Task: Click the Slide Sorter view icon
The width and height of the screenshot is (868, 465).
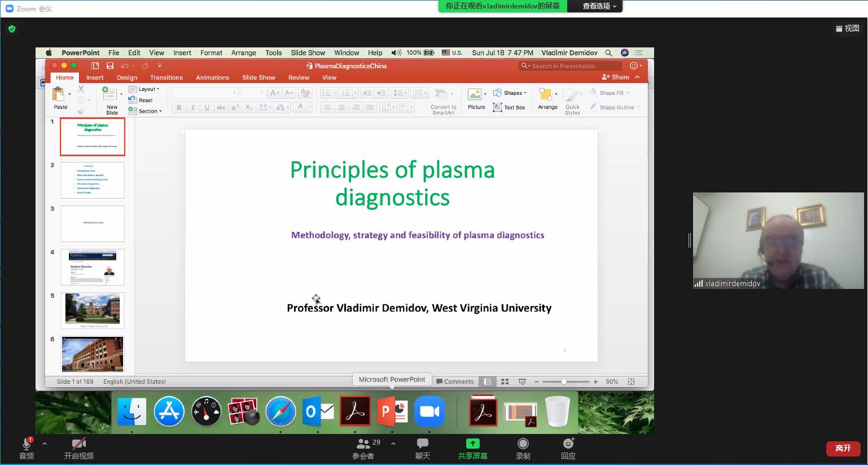Action: click(505, 381)
